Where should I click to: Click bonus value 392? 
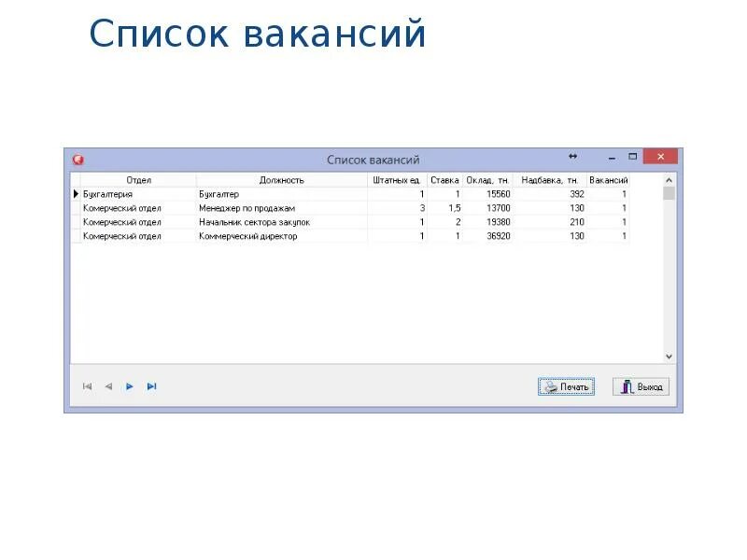click(x=577, y=194)
